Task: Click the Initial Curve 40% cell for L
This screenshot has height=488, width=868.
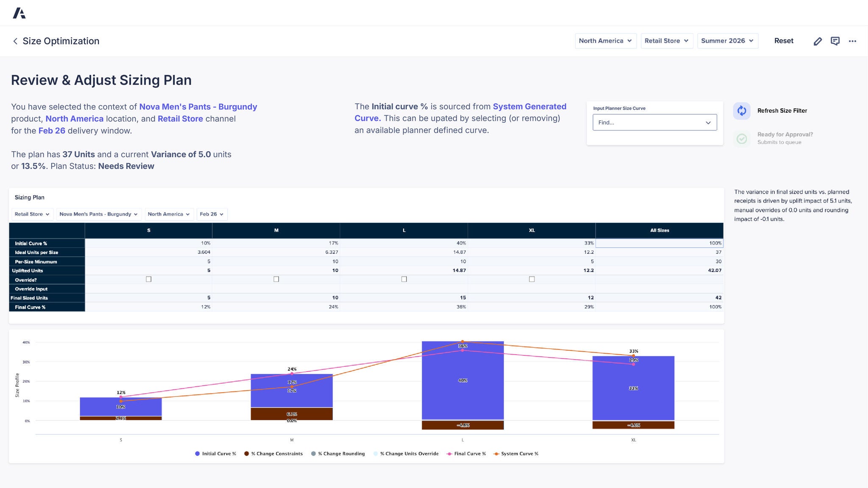Action: 404,243
